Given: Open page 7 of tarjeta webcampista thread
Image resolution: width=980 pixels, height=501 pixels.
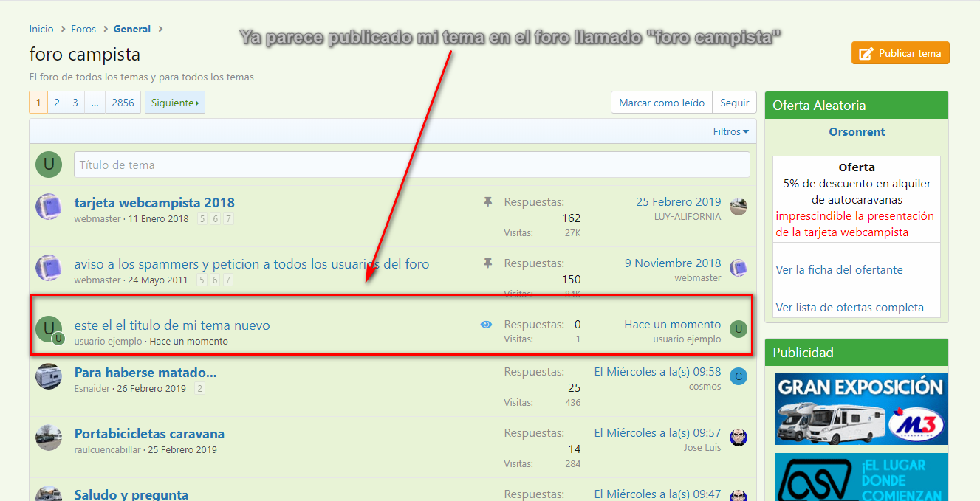Looking at the screenshot, I should pos(228,218).
